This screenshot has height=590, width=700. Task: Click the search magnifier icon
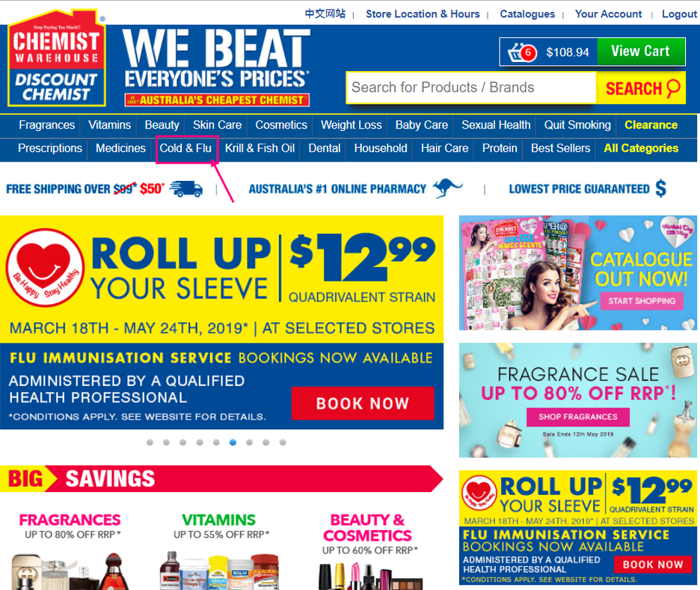[x=673, y=88]
